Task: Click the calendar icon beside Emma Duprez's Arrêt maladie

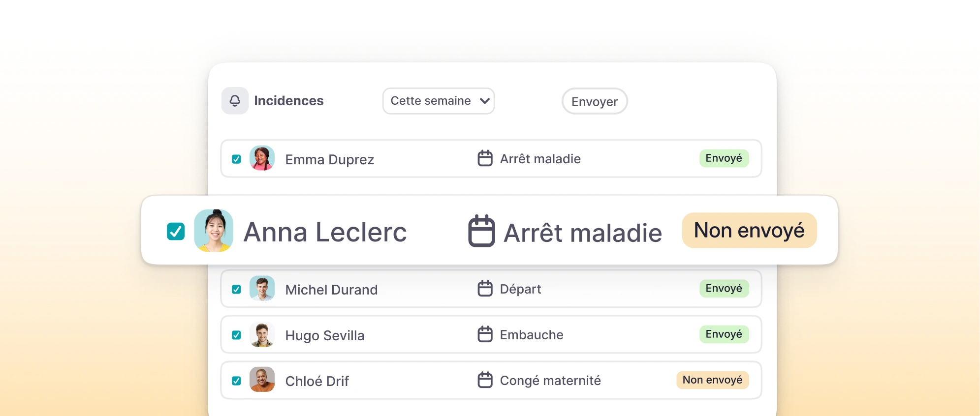Action: click(485, 158)
